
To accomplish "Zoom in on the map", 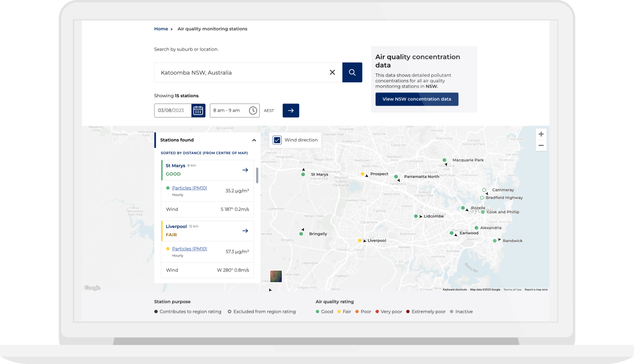I will [x=541, y=134].
